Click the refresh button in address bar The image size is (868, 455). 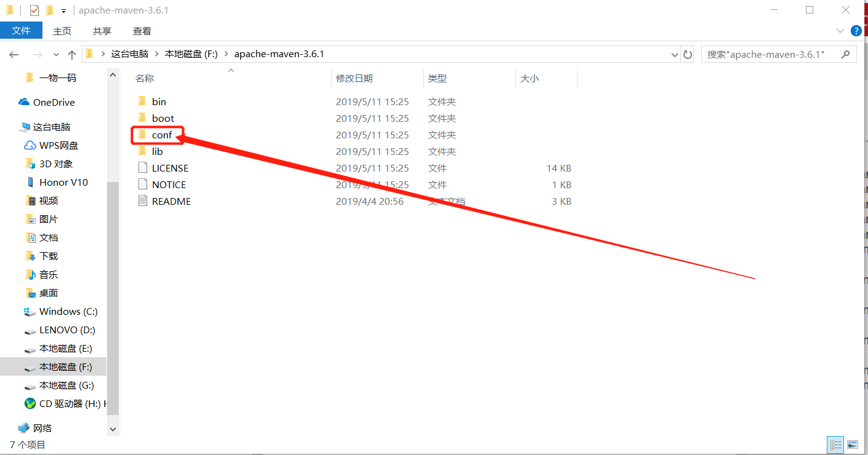coord(687,53)
